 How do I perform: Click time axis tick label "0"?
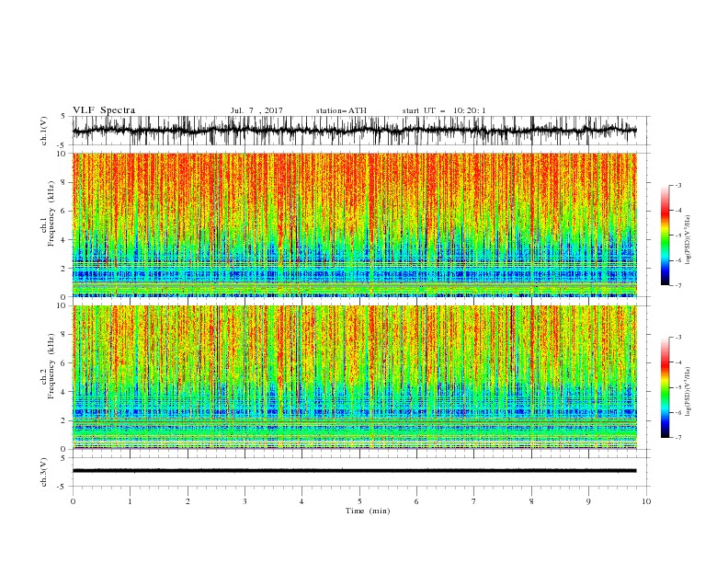click(73, 501)
